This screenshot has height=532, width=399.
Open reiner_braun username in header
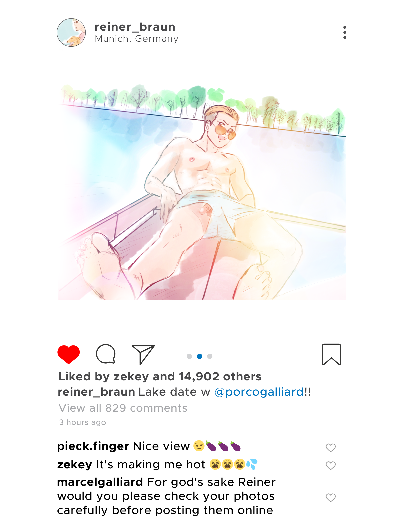(135, 27)
